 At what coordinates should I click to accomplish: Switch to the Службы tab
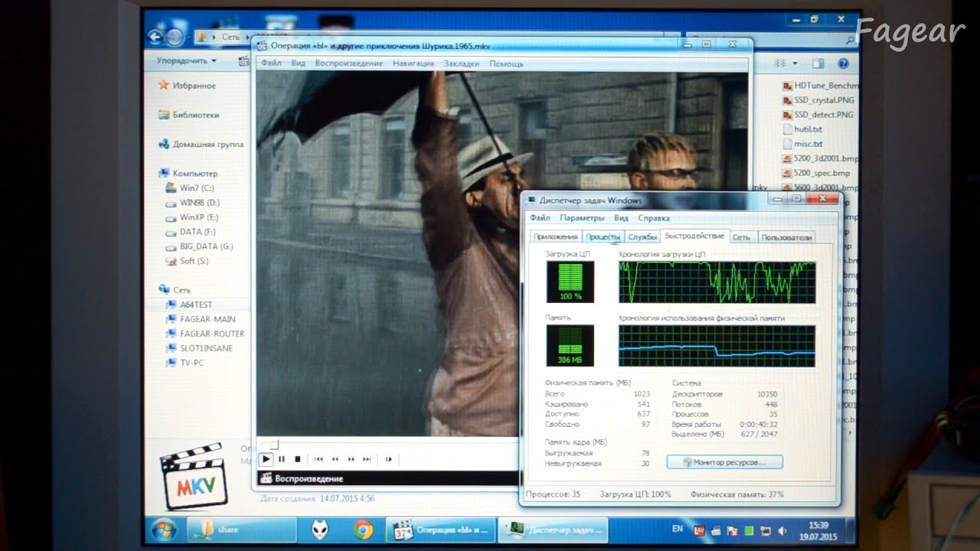coord(642,237)
